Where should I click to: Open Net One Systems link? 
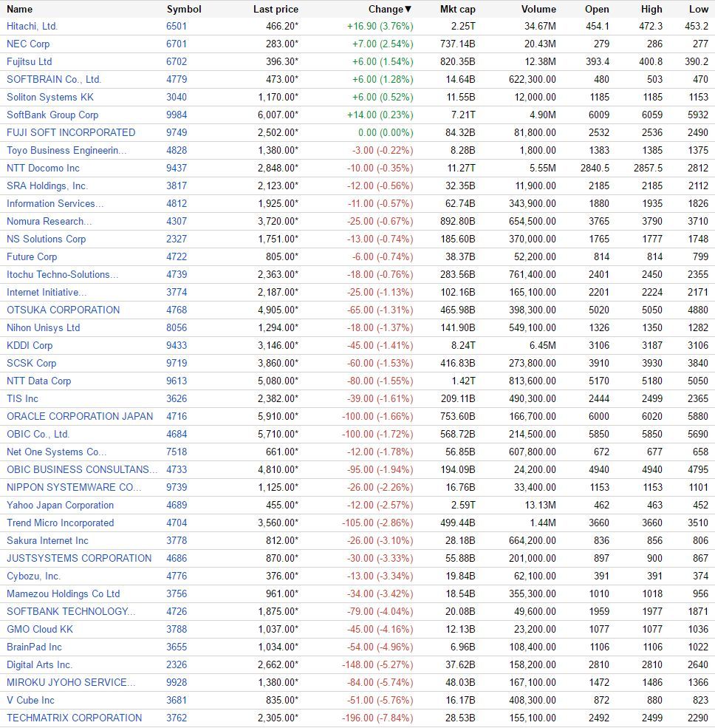click(x=56, y=452)
